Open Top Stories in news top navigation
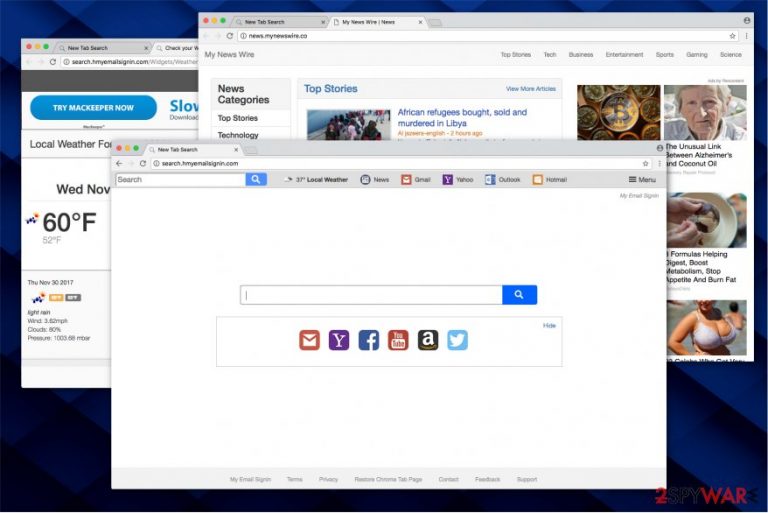 click(x=516, y=54)
